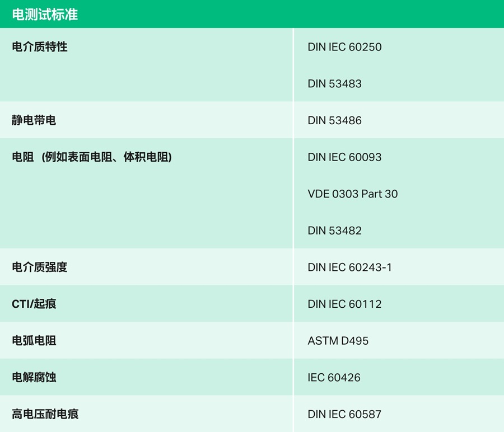Click the 电测试标准 table header
Screen dimensions: 504x432
45,14
